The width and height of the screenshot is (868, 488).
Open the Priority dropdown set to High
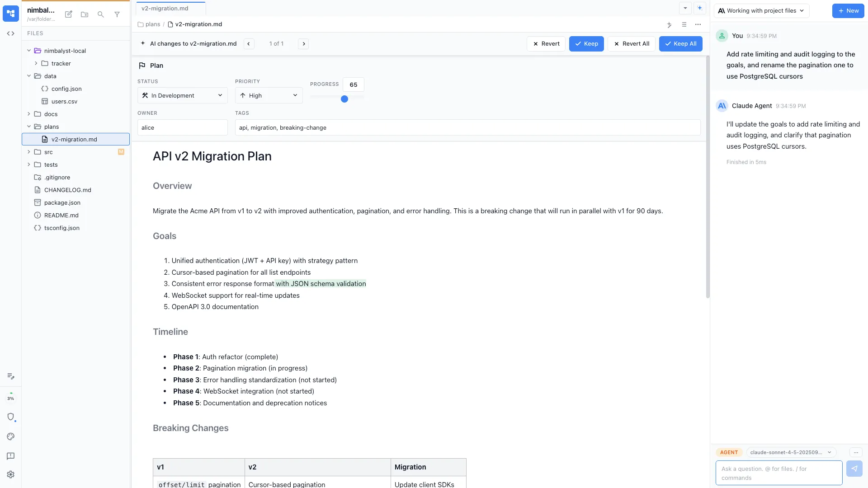click(269, 95)
